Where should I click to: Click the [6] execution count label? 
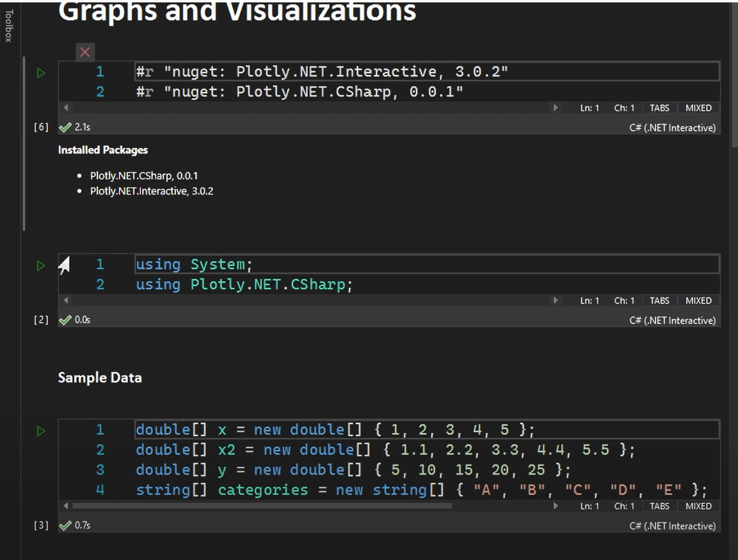(41, 126)
